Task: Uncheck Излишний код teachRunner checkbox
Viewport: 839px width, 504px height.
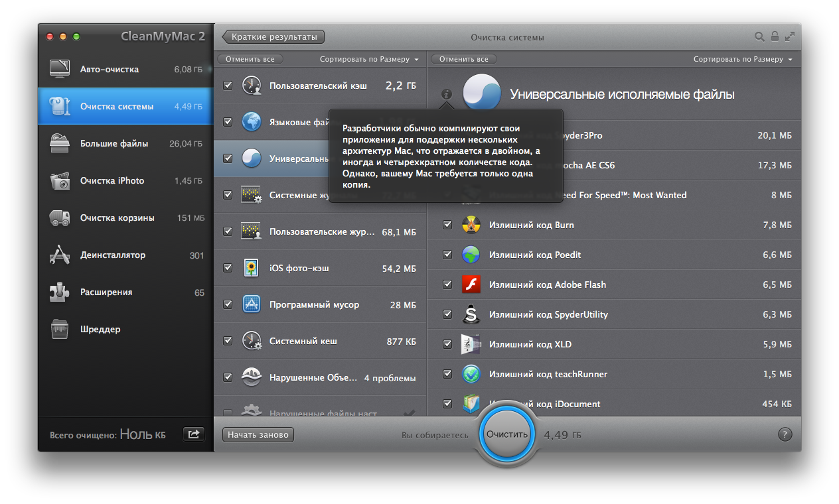Action: coord(447,374)
